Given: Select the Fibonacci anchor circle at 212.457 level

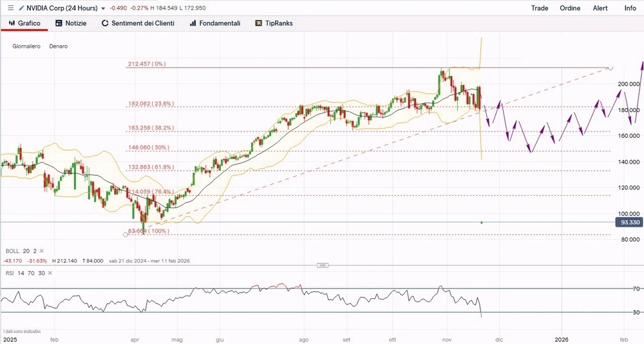Looking at the screenshot, I should (x=611, y=68).
